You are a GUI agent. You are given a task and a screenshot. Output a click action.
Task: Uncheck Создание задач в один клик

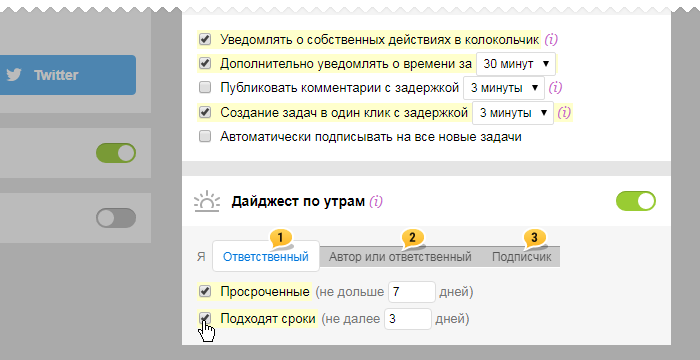click(205, 113)
